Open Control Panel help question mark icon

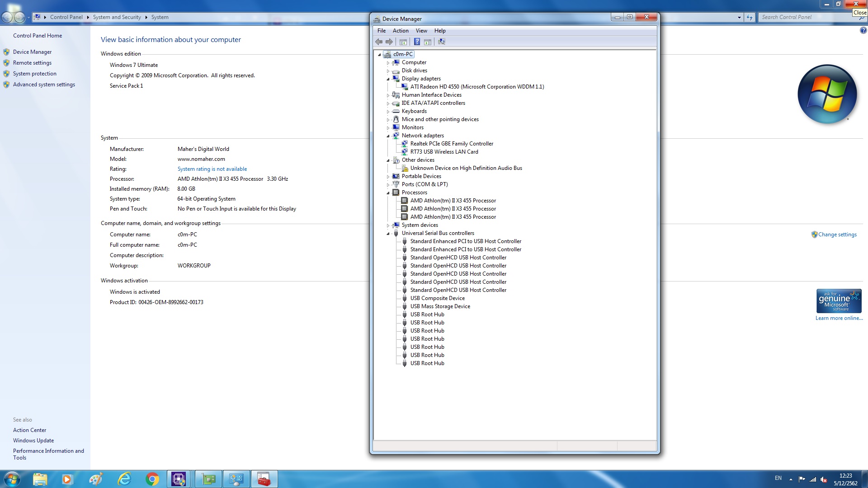tap(863, 31)
